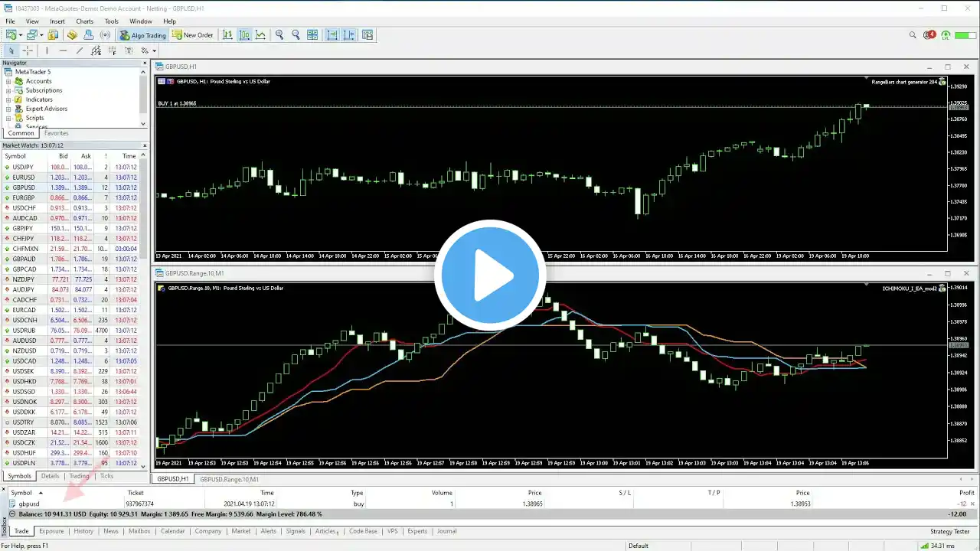
Task: Sort Market Watch by Bid column
Action: (x=64, y=156)
